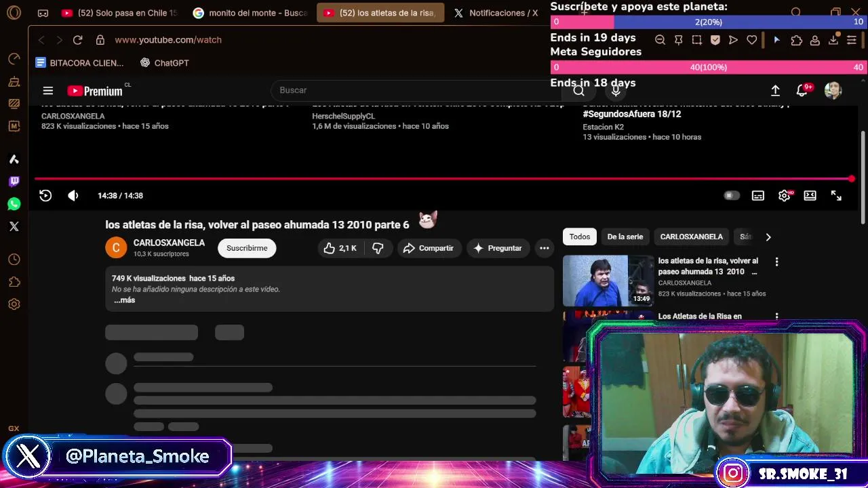Viewport: 868px width, 488px height.
Task: Open YouTube upload/create button
Action: pyautogui.click(x=775, y=90)
